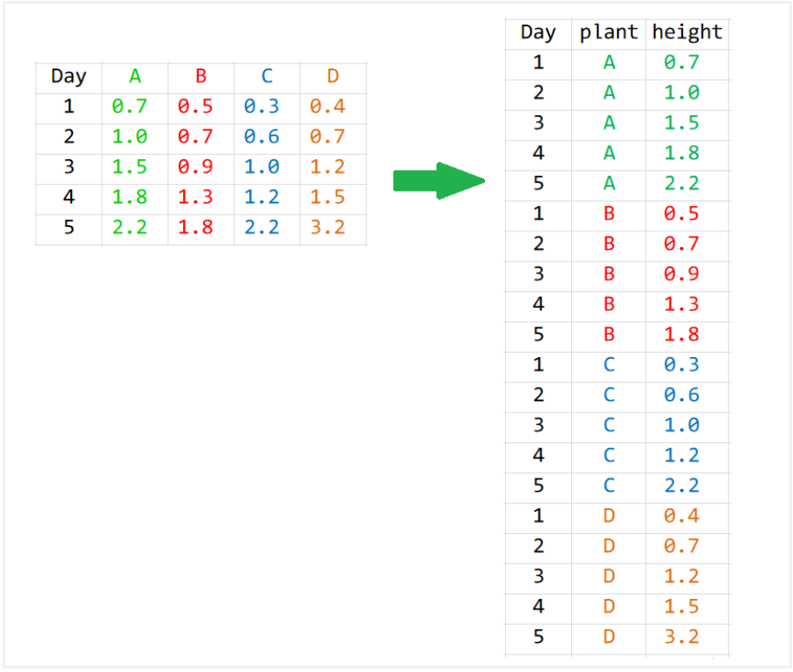This screenshot has width=793, height=672.
Task: Click the green arrow between the tables
Action: click(438, 181)
